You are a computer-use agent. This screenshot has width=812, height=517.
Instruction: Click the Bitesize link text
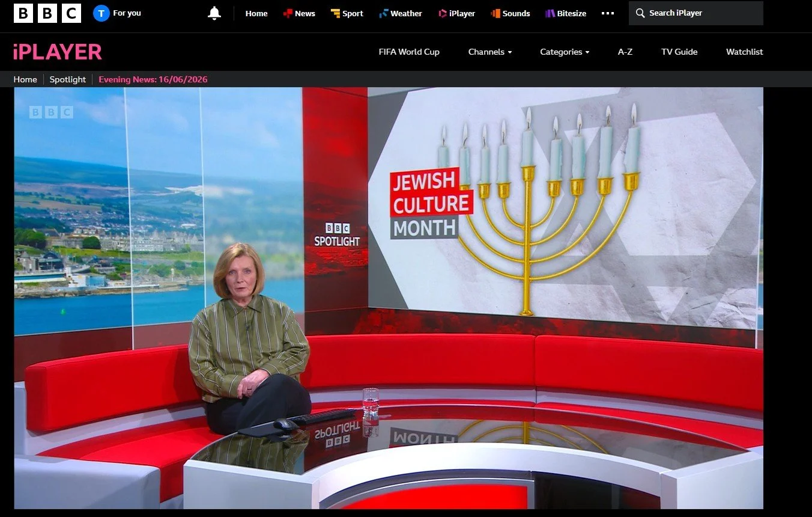tap(572, 13)
